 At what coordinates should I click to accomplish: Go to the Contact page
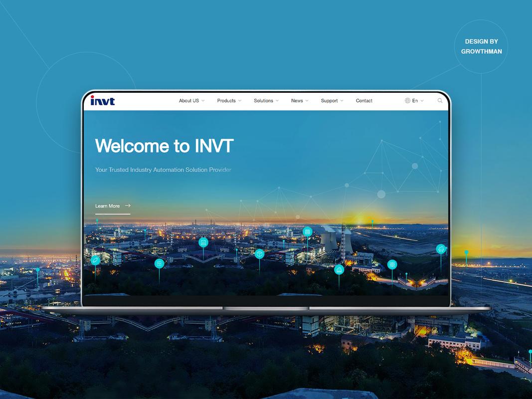pyautogui.click(x=364, y=101)
